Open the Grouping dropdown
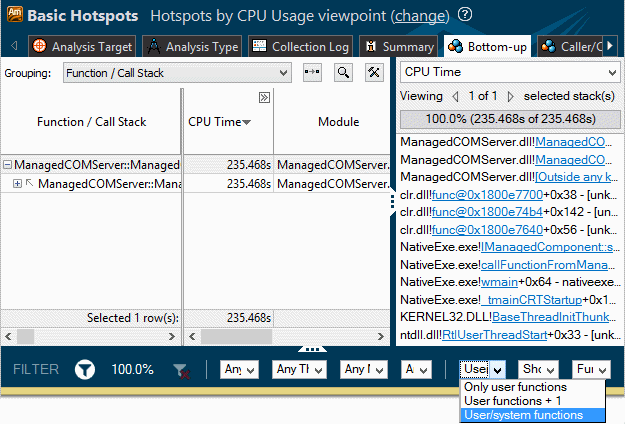 (177, 73)
